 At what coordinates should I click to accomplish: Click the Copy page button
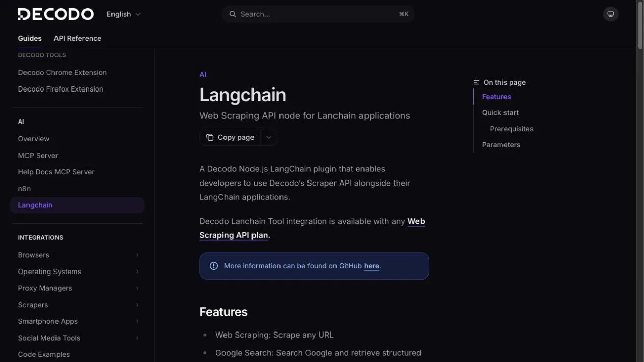click(x=230, y=137)
